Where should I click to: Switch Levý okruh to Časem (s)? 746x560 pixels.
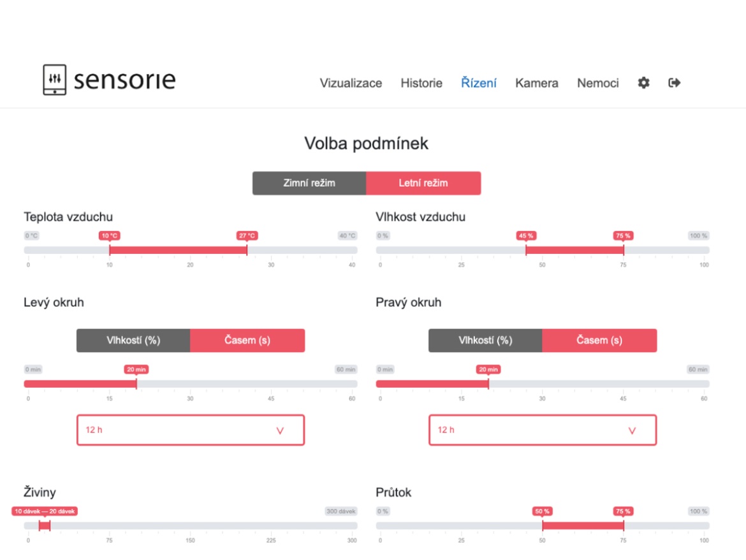coord(247,341)
